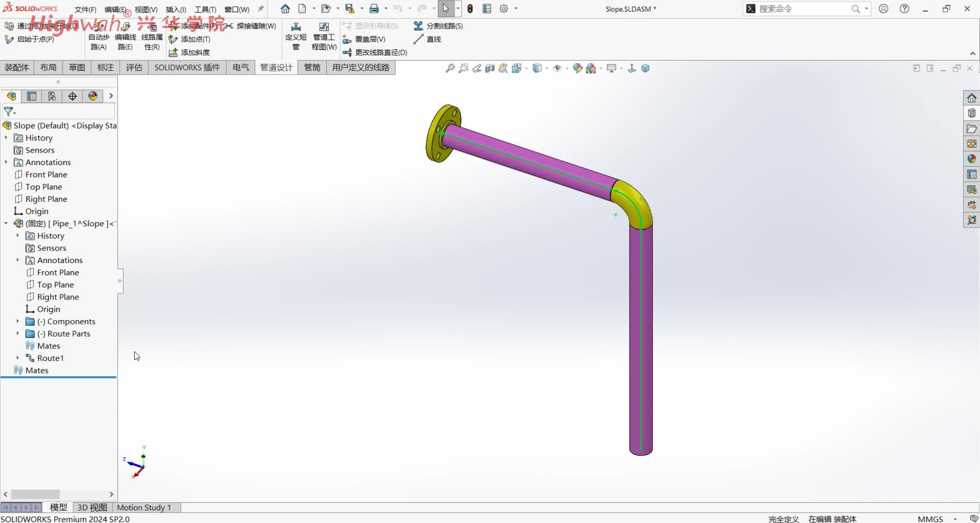This screenshot has height=523, width=980.
Task: Click the Zoom to Fit magnifier icon
Action: point(450,68)
